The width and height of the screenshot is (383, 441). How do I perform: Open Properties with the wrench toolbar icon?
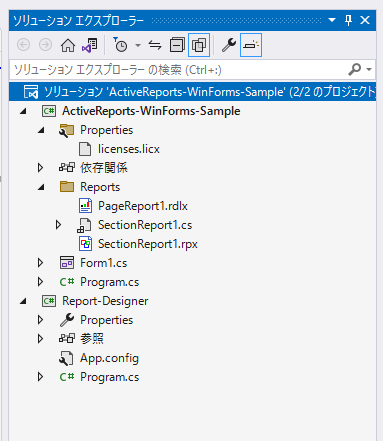(x=229, y=45)
